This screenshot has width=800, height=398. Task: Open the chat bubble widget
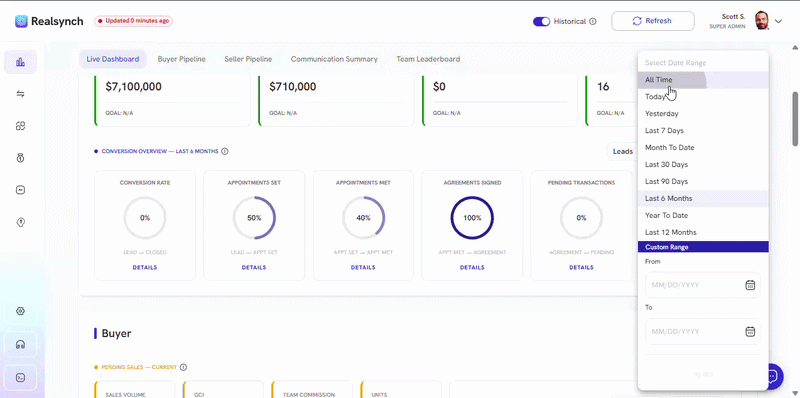[773, 377]
